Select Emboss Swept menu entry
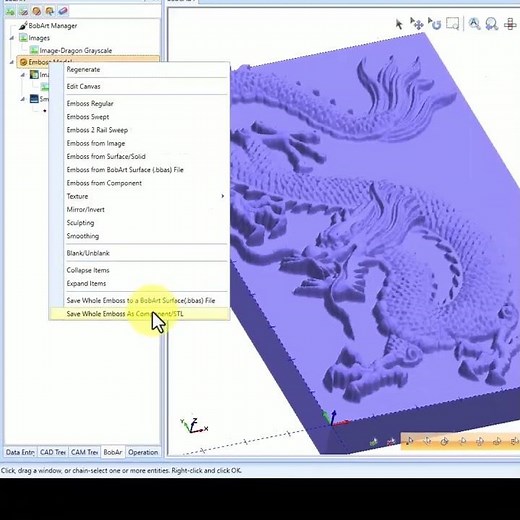520x520 pixels. (x=88, y=117)
